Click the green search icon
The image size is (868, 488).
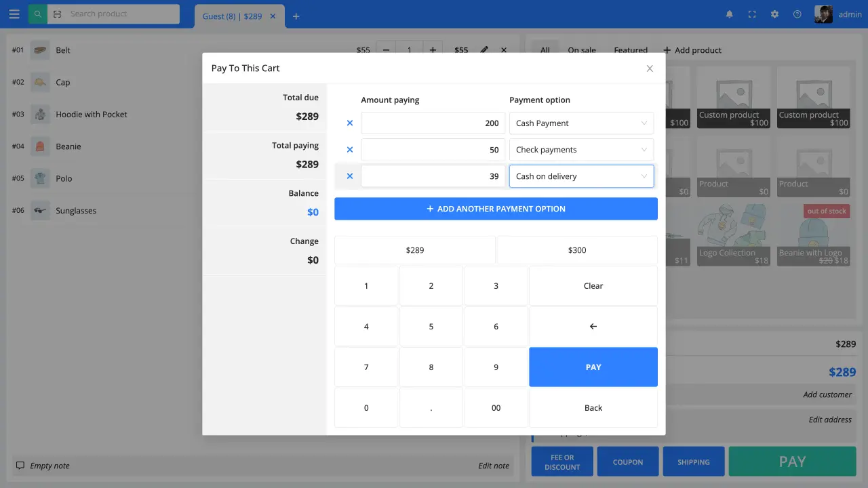(x=38, y=14)
